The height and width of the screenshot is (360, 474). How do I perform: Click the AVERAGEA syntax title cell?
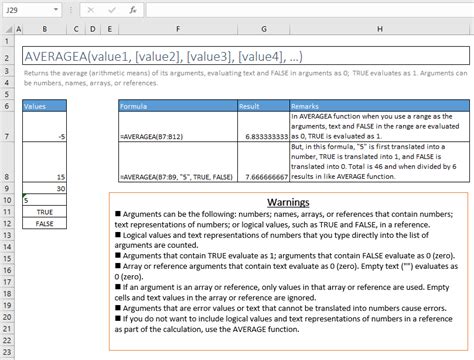pyautogui.click(x=246, y=56)
